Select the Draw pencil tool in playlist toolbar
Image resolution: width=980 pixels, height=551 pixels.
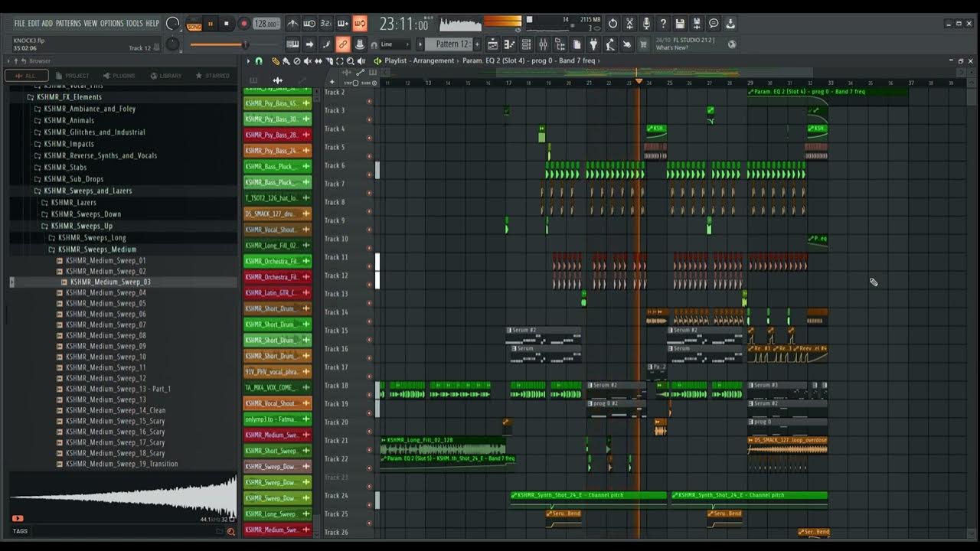276,60
